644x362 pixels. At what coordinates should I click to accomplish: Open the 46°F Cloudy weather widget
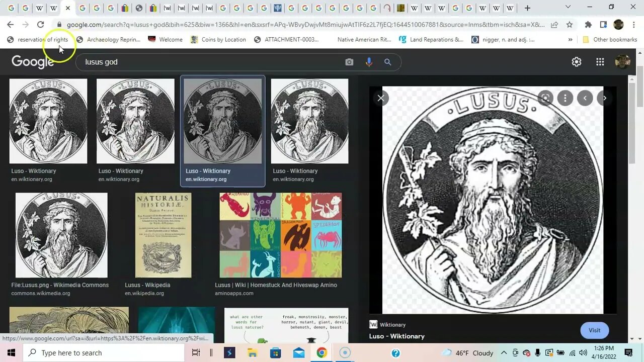[468, 353]
